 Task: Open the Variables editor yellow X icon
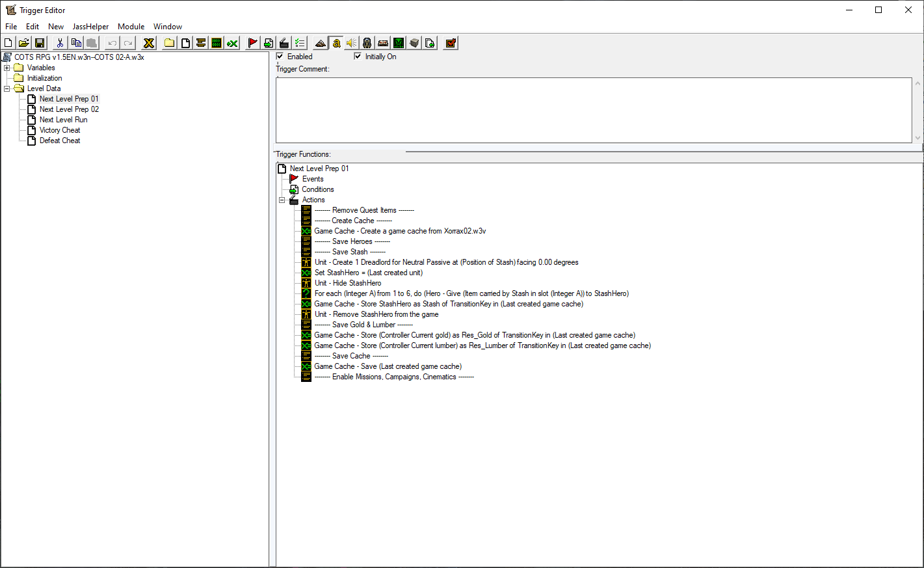(149, 43)
